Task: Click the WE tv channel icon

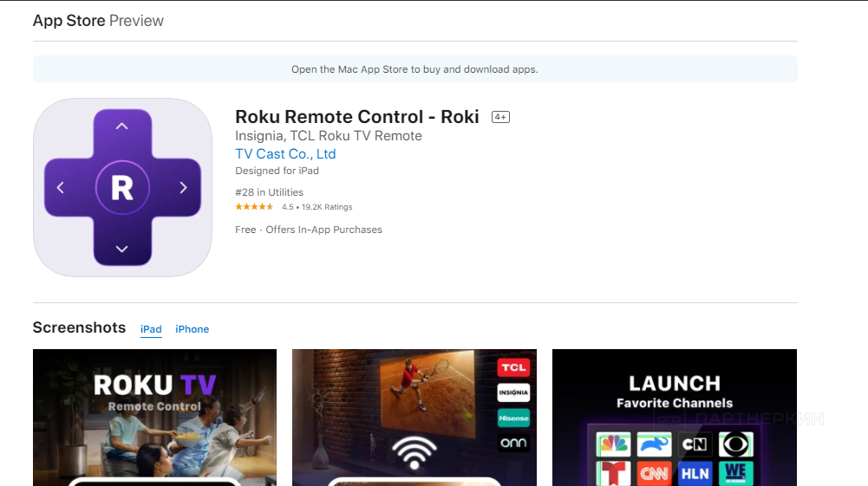Action: tap(735, 473)
